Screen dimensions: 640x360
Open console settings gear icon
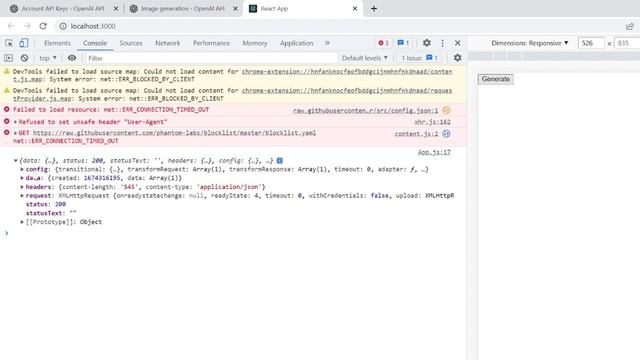(x=458, y=58)
